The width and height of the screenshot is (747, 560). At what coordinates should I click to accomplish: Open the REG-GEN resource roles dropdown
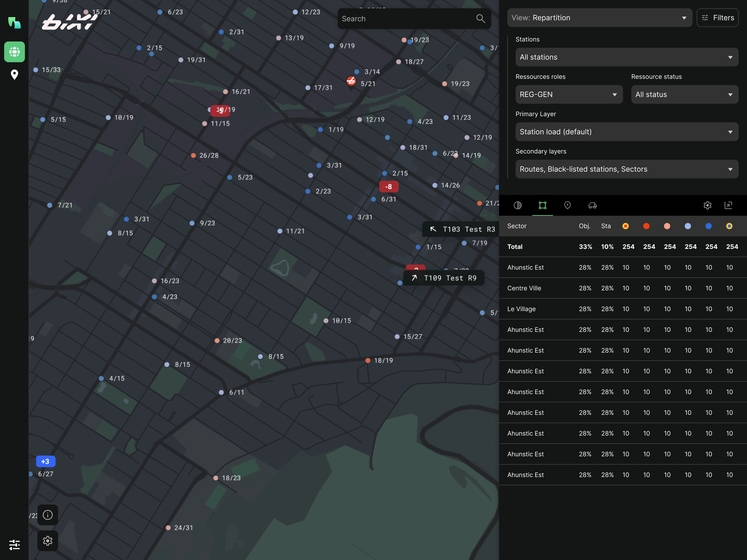tap(569, 95)
